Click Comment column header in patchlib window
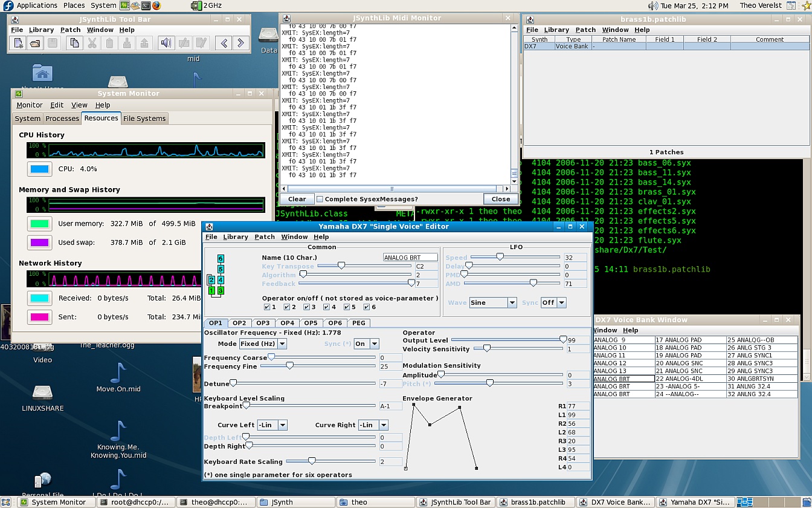The image size is (812, 508). tap(769, 39)
